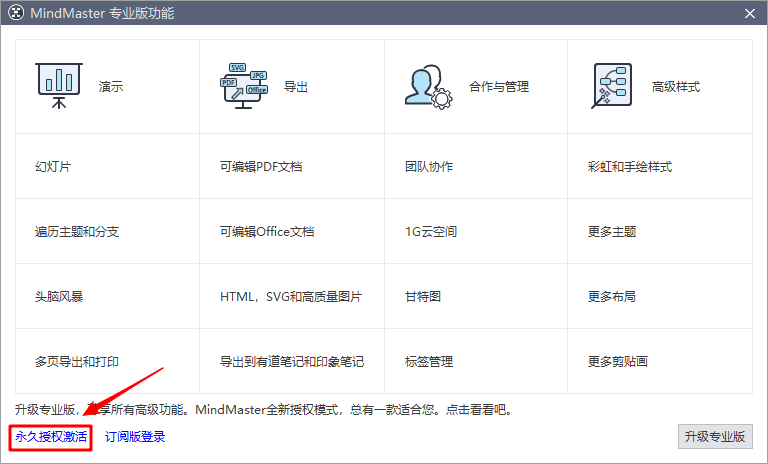The width and height of the screenshot is (768, 464).
Task: Click the 标签管理 feature cell
Action: [x=476, y=362]
